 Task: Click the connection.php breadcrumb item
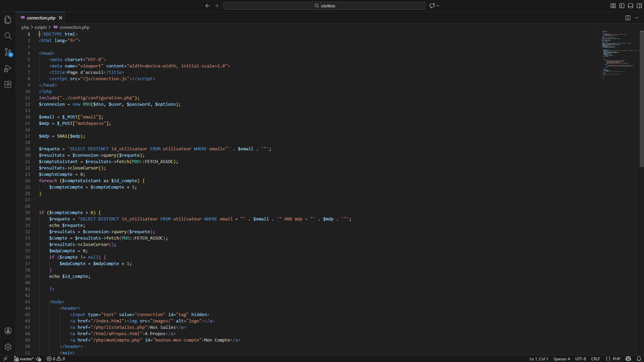(74, 28)
